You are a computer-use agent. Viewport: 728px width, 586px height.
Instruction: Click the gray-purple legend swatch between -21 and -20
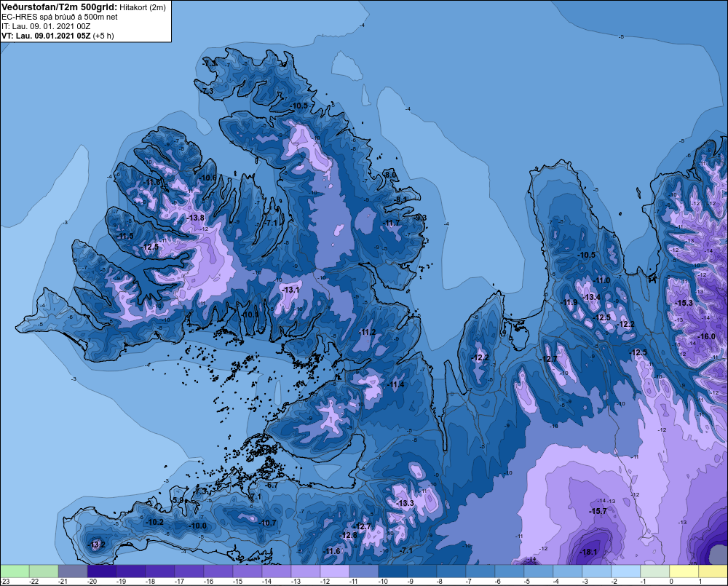[x=73, y=571]
